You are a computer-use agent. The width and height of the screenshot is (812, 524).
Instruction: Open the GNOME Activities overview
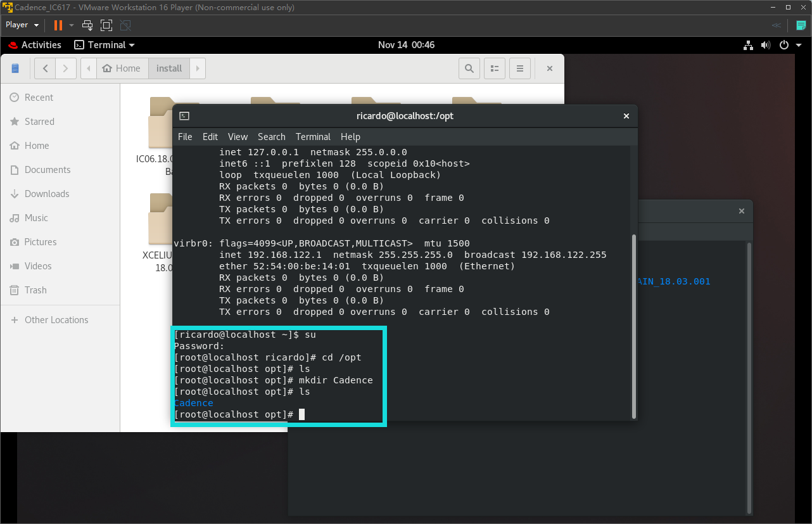click(35, 45)
